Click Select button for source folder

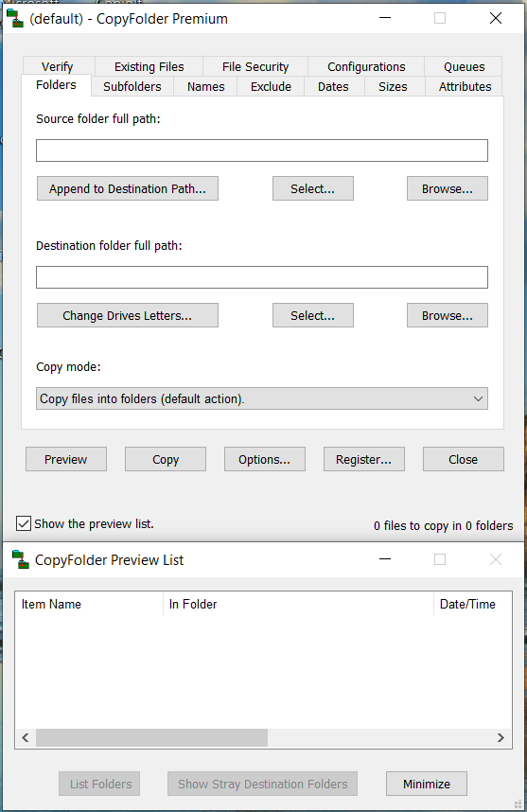[312, 188]
